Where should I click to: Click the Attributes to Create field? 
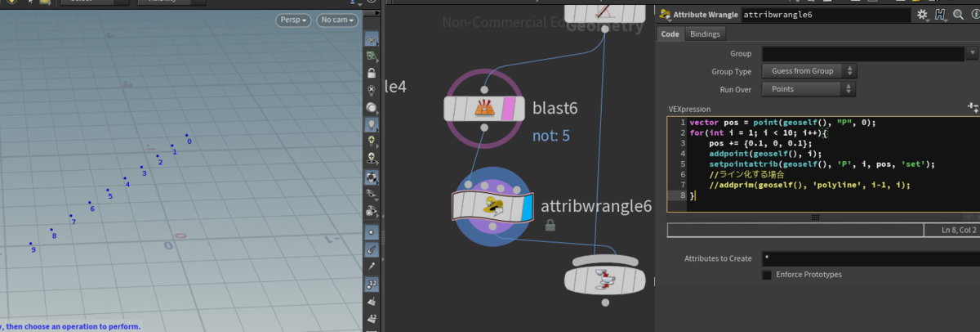tap(870, 258)
